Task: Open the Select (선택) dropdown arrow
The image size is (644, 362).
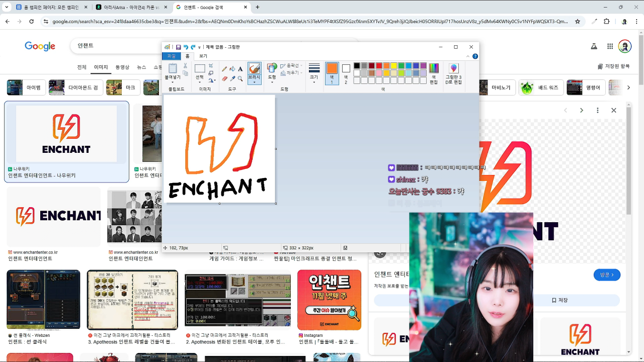Action: point(200,82)
